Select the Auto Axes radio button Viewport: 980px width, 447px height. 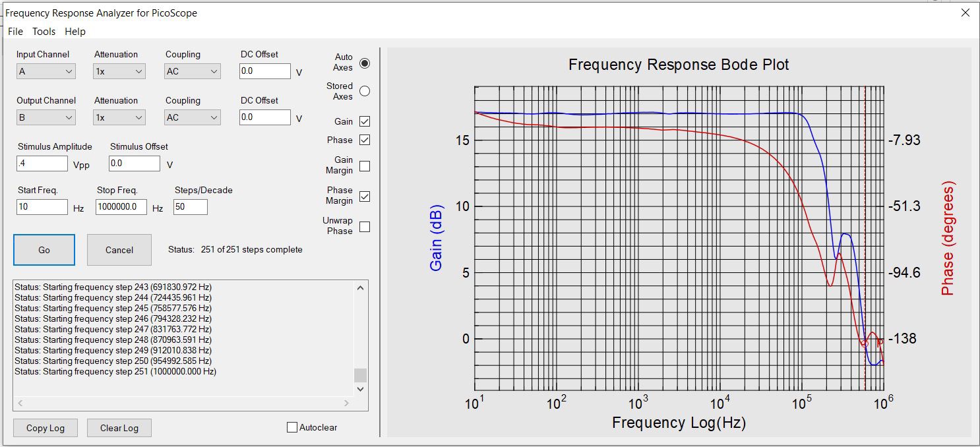365,63
